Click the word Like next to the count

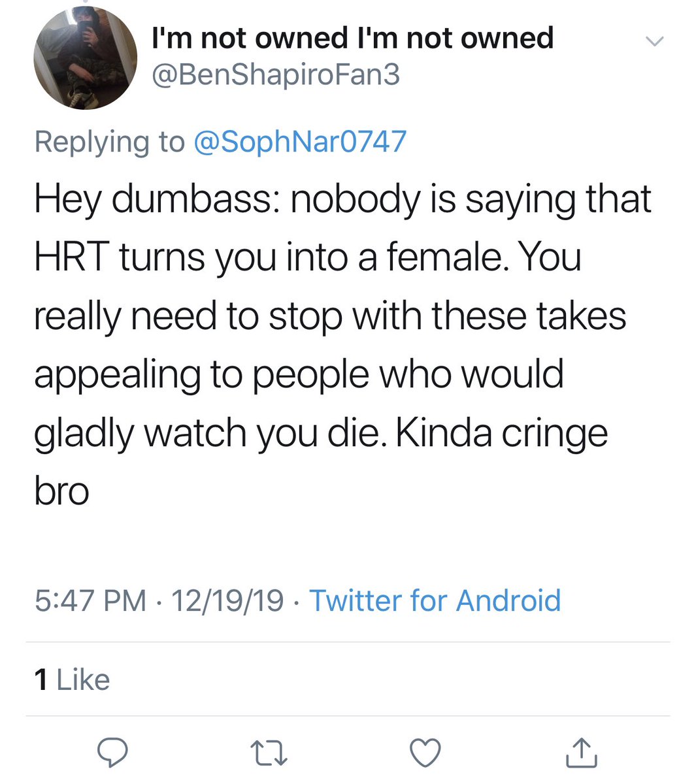(83, 679)
